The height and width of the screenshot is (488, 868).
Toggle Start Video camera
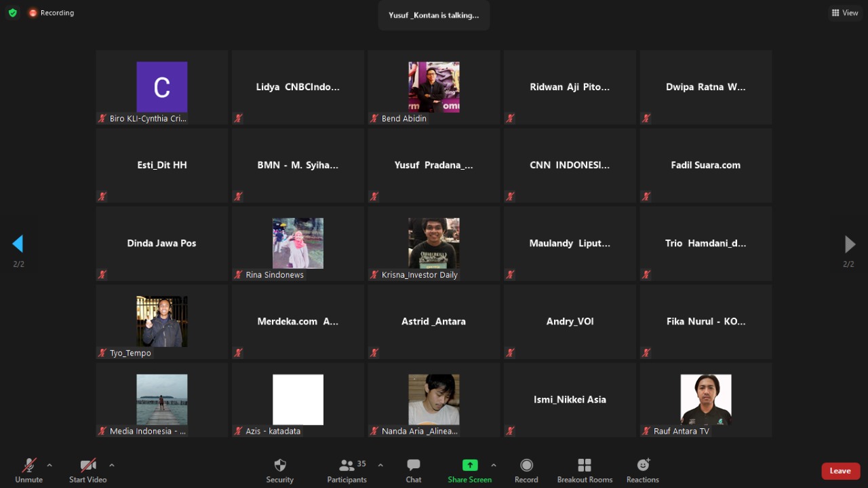coord(88,466)
